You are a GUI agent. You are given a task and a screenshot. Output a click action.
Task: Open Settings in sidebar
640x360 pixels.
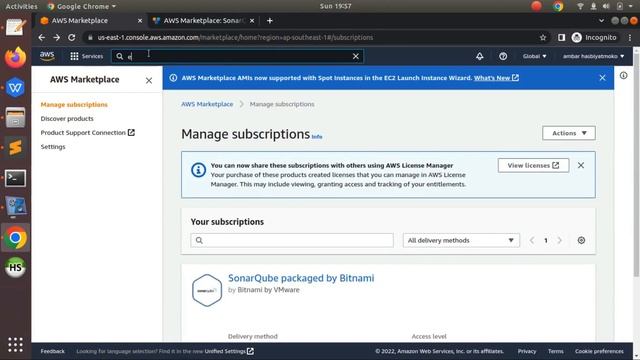pyautogui.click(x=53, y=147)
